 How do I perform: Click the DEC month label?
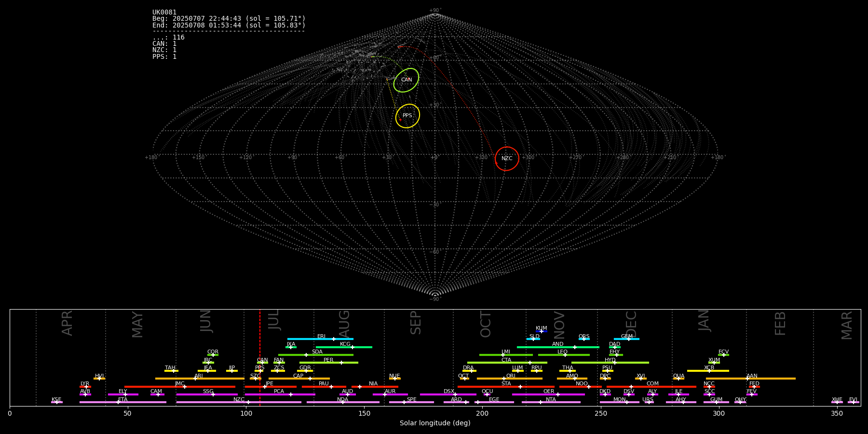[x=631, y=325]
